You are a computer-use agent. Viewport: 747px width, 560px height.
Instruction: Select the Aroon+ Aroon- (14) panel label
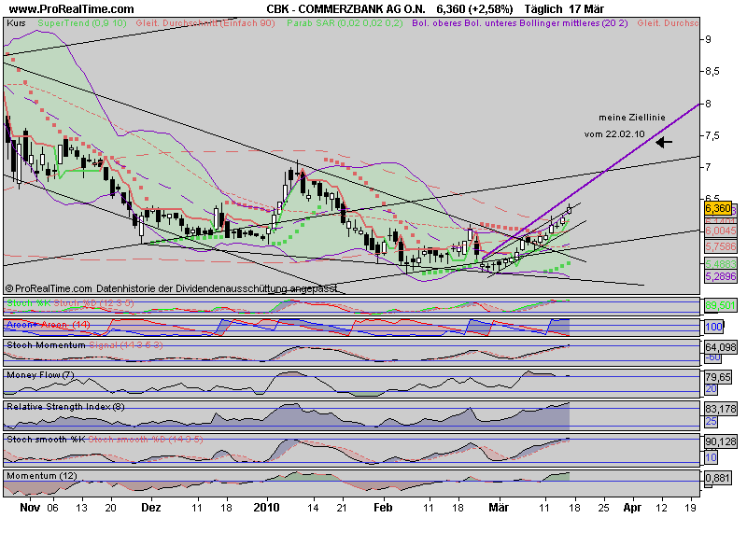49,325
